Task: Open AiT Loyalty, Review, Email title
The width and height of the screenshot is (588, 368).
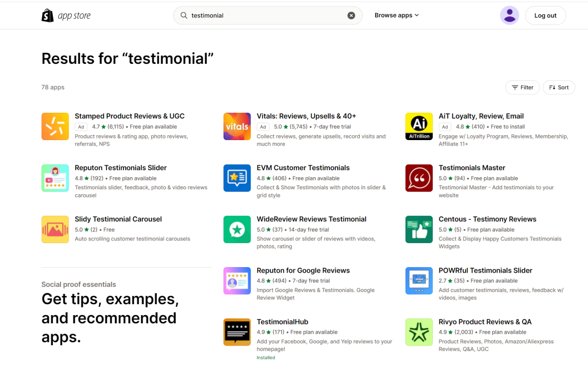Action: coord(481,116)
